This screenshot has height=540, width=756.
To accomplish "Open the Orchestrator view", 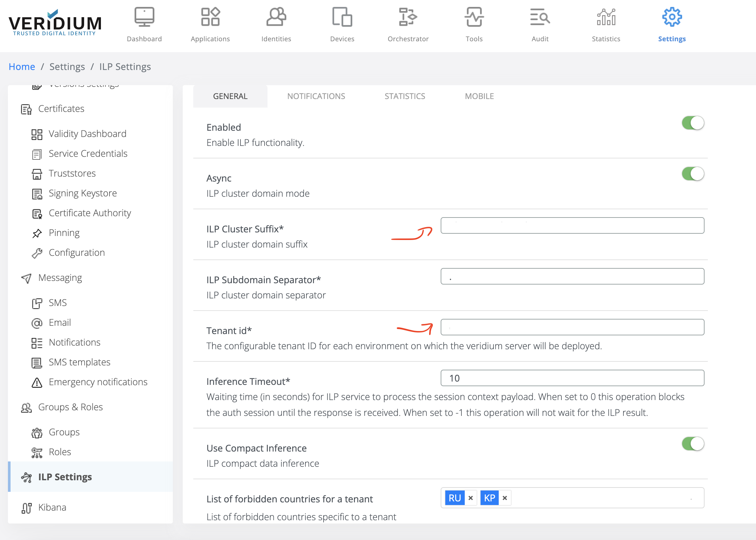I will point(408,23).
